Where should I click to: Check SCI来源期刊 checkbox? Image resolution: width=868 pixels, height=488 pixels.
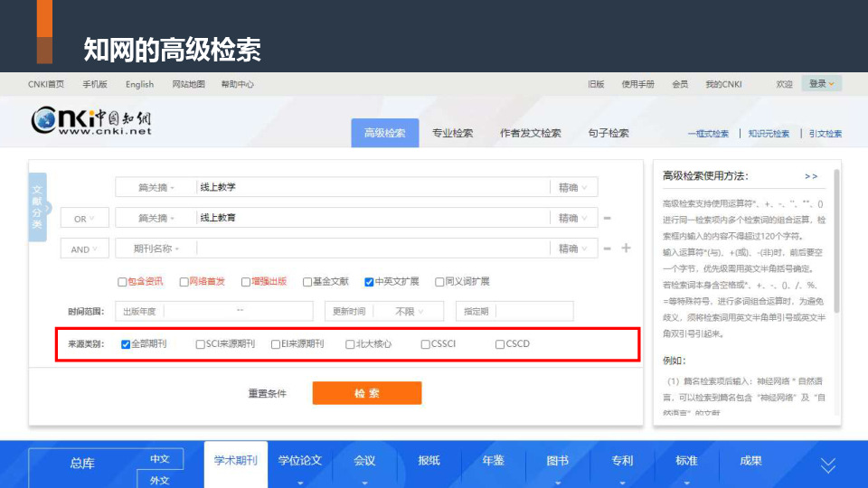201,344
